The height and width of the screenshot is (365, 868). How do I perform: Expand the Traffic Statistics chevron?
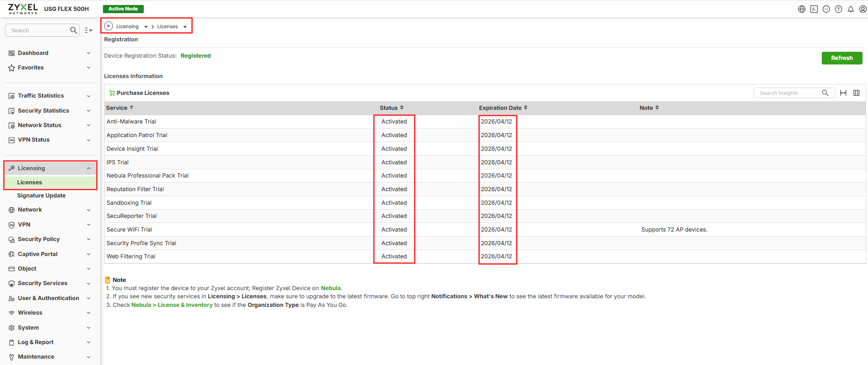tap(88, 96)
